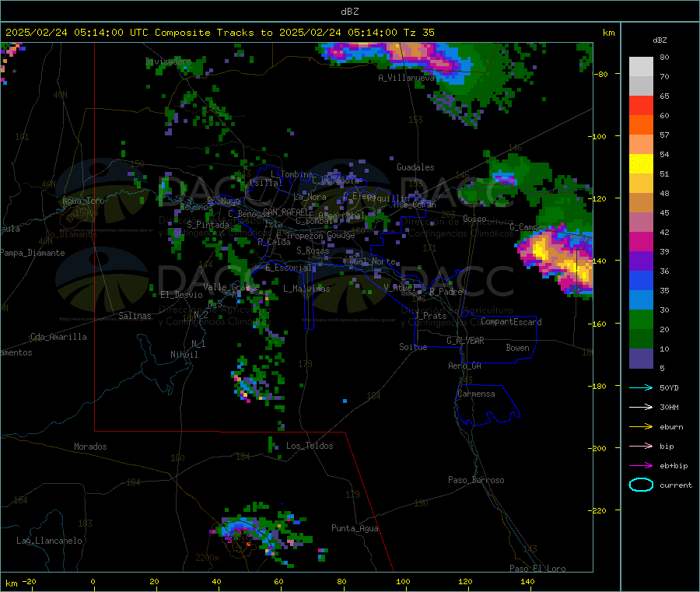Click the 'Tz 35' header value
The image size is (700, 592).
click(418, 33)
